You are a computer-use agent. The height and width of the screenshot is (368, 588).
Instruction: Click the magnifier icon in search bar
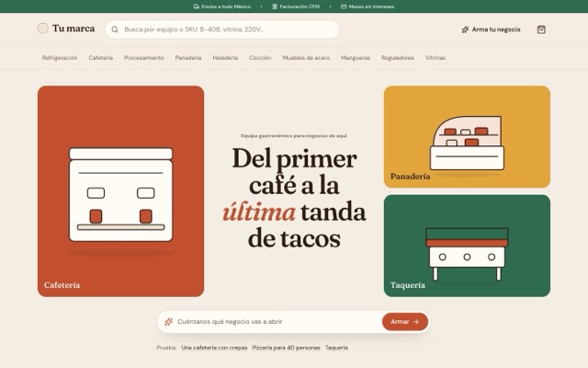[x=115, y=29]
